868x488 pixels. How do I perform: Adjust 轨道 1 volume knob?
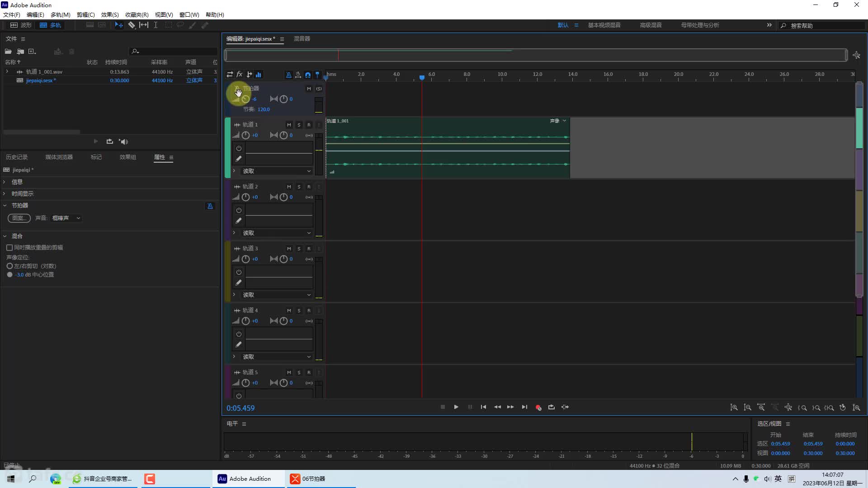[245, 135]
